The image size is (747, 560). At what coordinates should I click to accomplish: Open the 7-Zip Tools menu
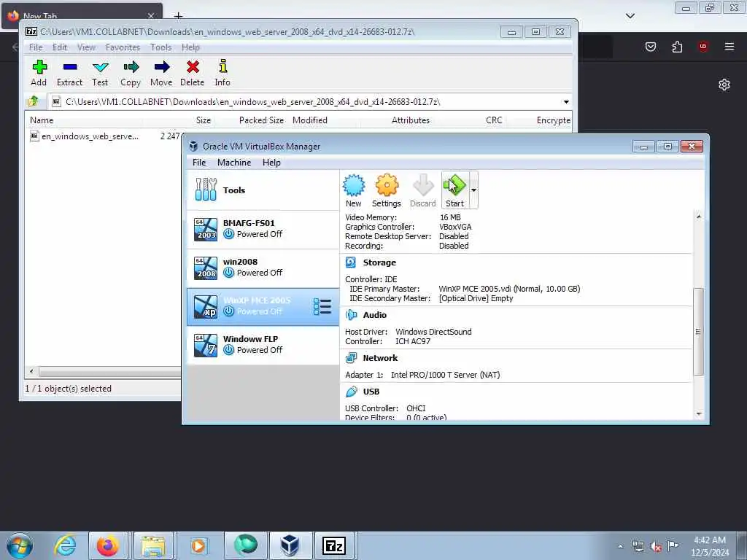pos(161,47)
